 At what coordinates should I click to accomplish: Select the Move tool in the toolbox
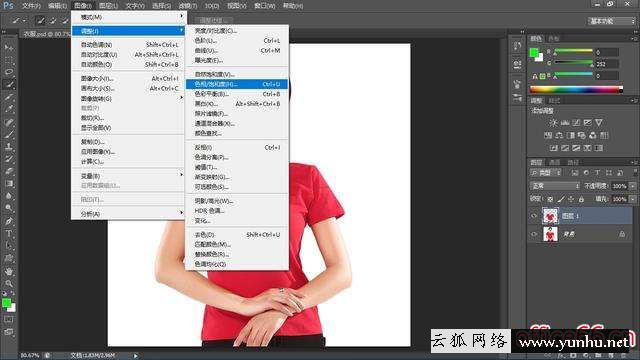[9, 48]
